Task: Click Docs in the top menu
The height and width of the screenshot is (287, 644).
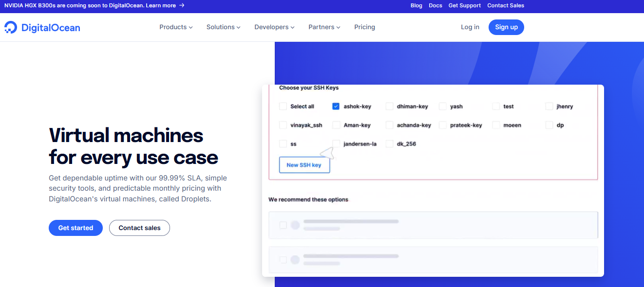Action: point(435,5)
